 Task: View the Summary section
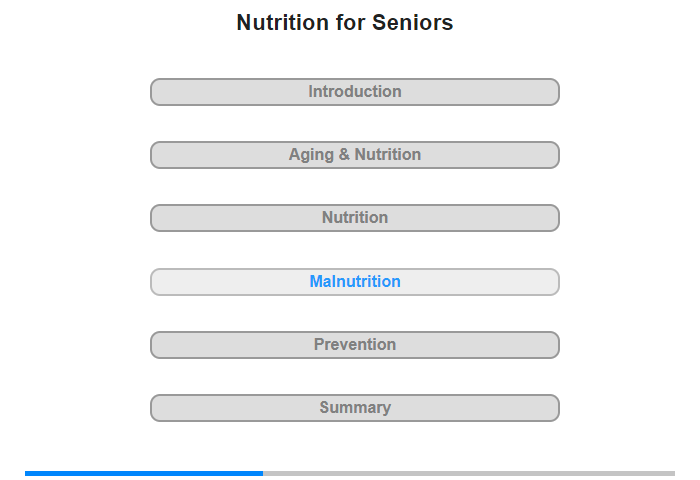tap(354, 408)
